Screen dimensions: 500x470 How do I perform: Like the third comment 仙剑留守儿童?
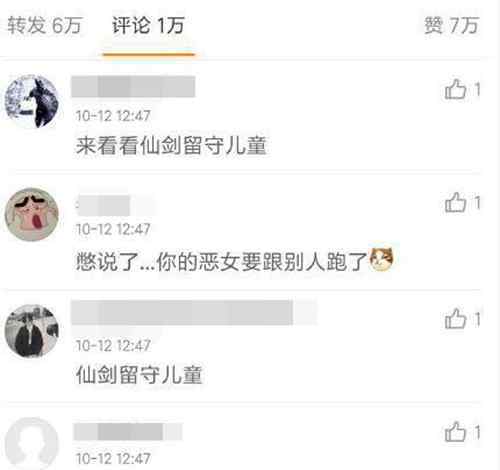pyautogui.click(x=462, y=319)
